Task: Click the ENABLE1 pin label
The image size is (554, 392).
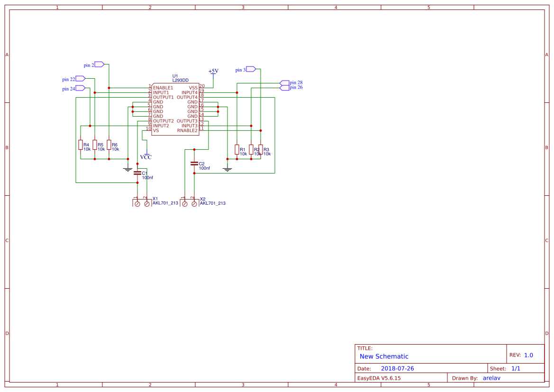Action: [163, 88]
